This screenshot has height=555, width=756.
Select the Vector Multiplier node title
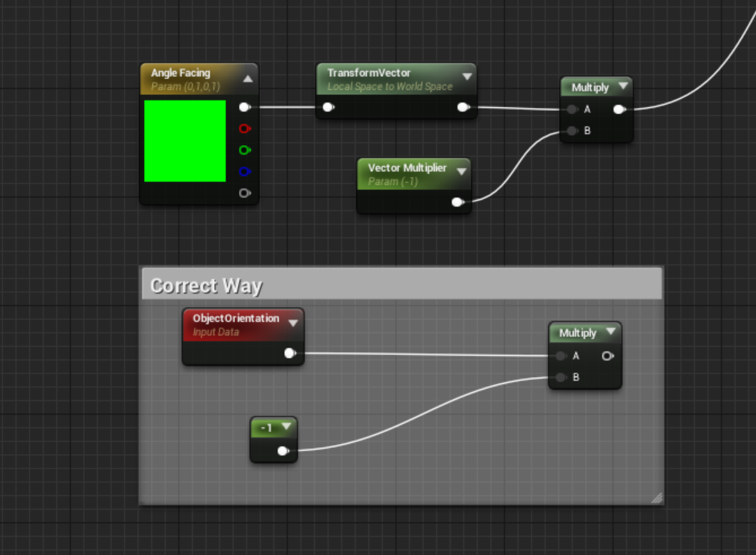[407, 168]
